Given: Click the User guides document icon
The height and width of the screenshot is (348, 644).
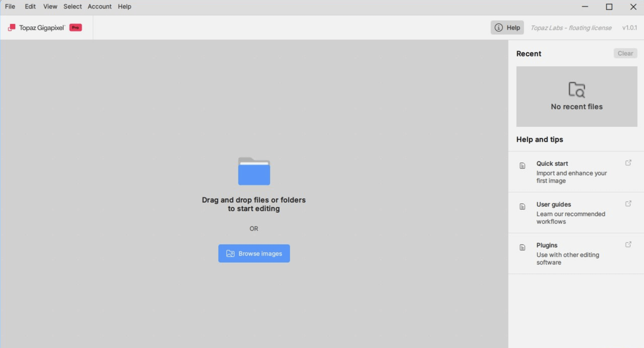Looking at the screenshot, I should pos(522,207).
